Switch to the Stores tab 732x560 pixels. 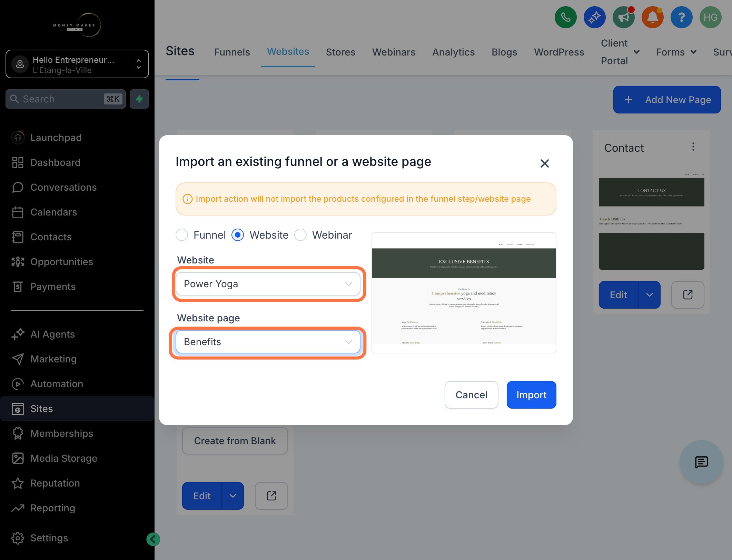(340, 52)
